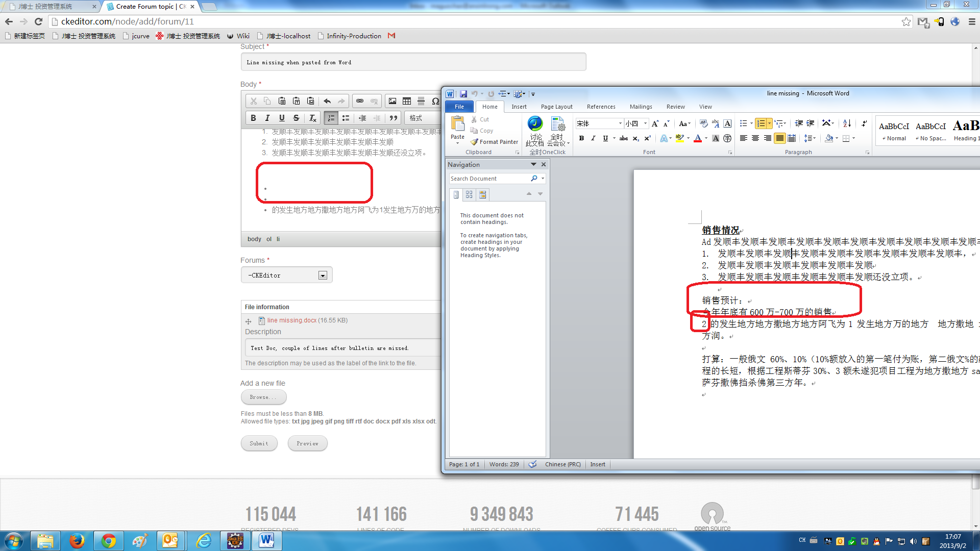Viewport: 980px width, 551px height.
Task: Open the Forums -CKEditor dropdown
Action: tap(323, 275)
